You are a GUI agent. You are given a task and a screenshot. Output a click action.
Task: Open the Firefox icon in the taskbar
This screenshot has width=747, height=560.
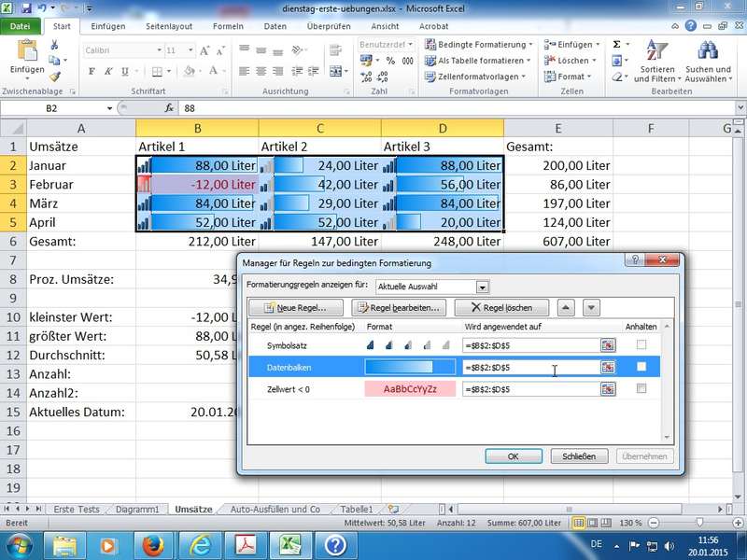[x=153, y=544]
